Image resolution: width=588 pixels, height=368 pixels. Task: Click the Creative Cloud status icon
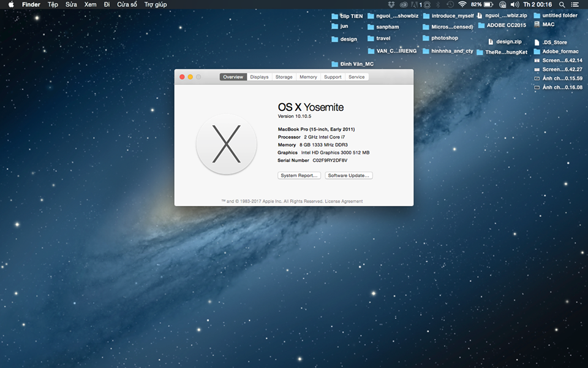click(x=404, y=4)
